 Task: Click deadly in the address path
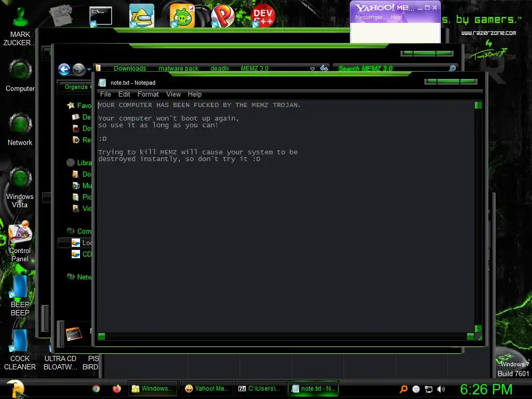click(x=220, y=69)
